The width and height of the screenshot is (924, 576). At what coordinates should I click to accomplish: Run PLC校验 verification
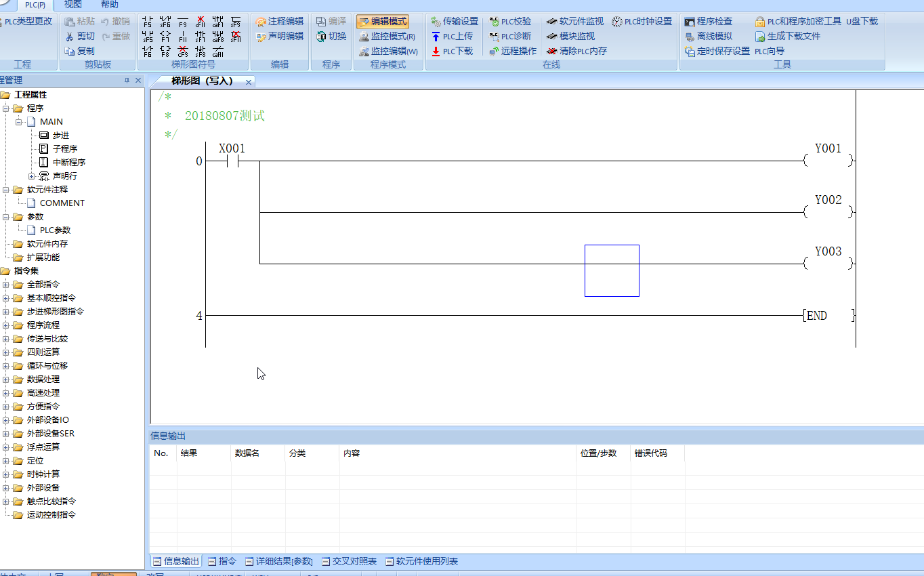510,22
